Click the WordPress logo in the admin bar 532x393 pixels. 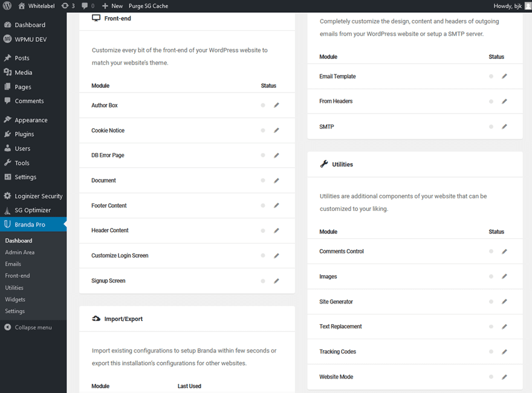click(6, 5)
